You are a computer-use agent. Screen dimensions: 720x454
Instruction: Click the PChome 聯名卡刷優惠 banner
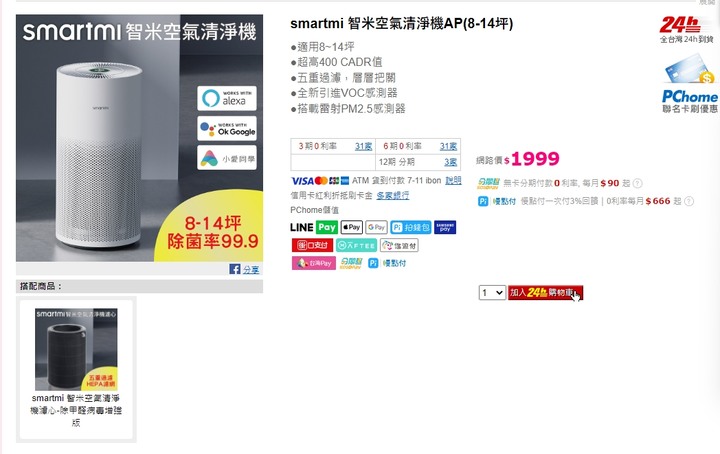[x=690, y=84]
